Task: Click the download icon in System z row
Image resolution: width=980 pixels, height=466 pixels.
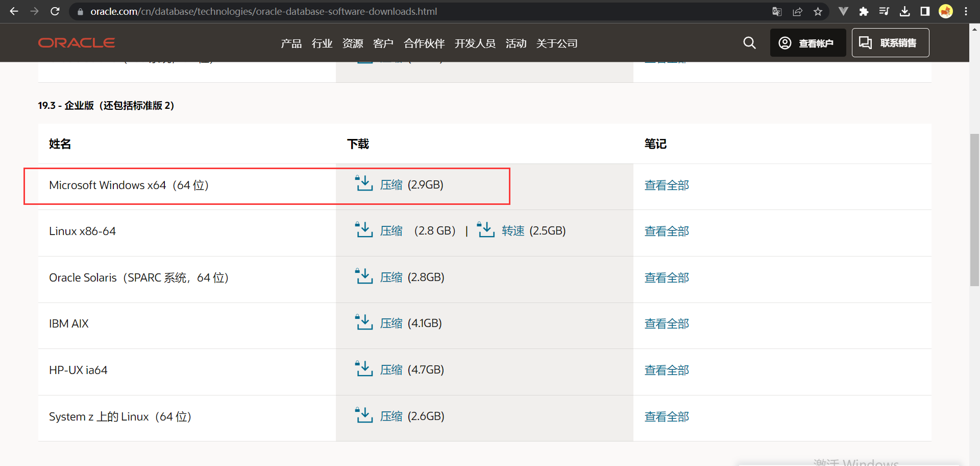Action: pyautogui.click(x=364, y=415)
